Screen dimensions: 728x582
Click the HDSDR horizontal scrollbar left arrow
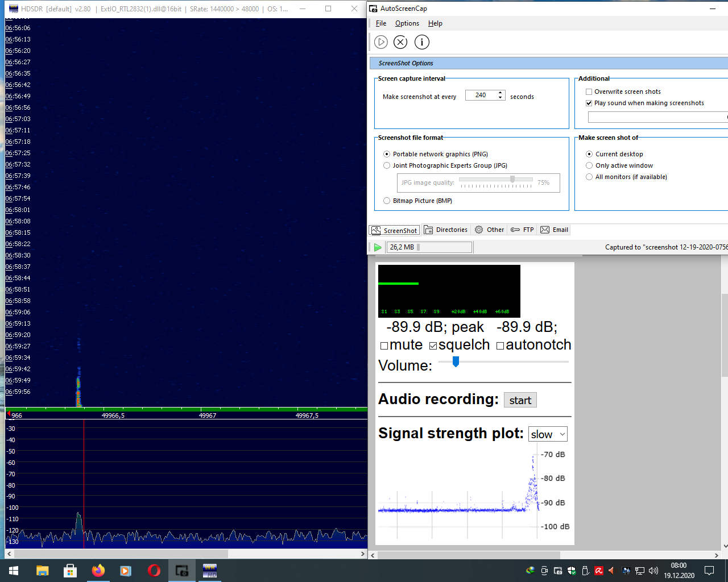9,554
